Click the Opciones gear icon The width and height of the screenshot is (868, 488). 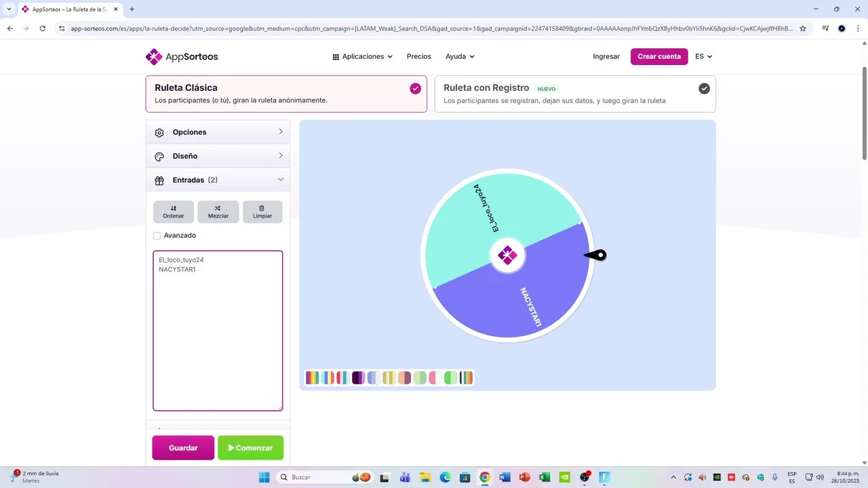click(159, 133)
